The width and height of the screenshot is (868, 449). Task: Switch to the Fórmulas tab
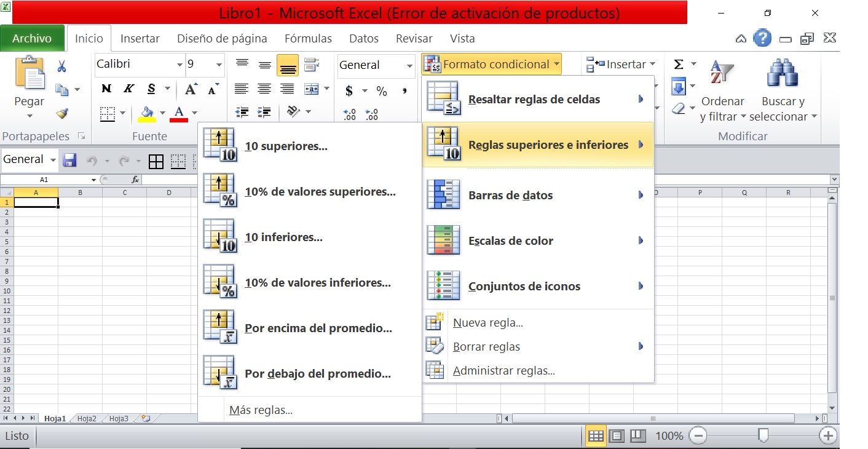point(308,38)
